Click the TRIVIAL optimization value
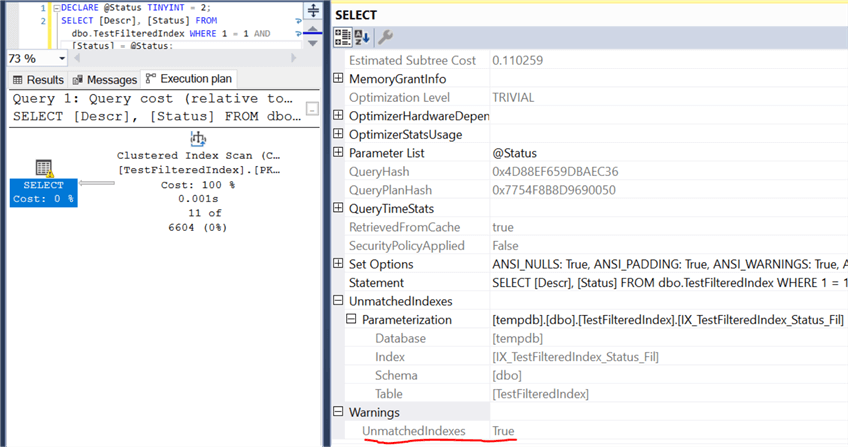This screenshot has width=848, height=447. (513, 97)
